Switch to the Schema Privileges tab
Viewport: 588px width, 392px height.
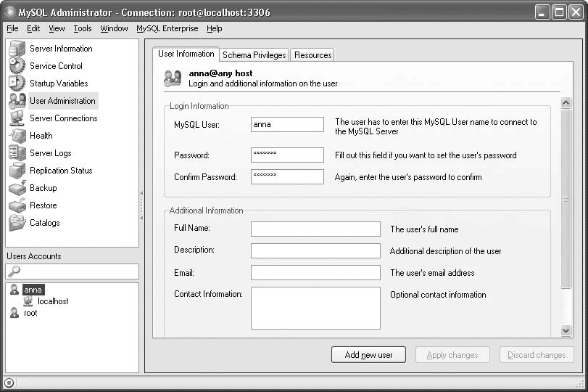254,55
